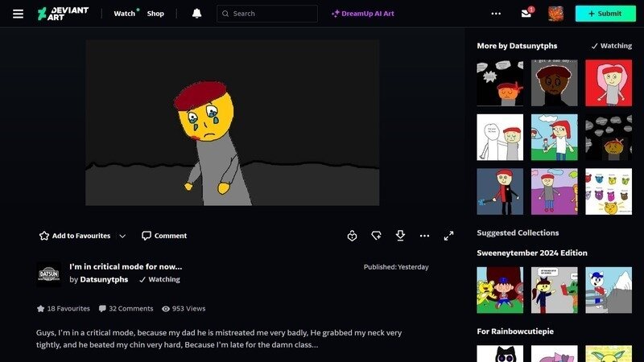Image resolution: width=644 pixels, height=362 pixels.
Task: Open the DreamUp AI Art link
Action: [363, 14]
